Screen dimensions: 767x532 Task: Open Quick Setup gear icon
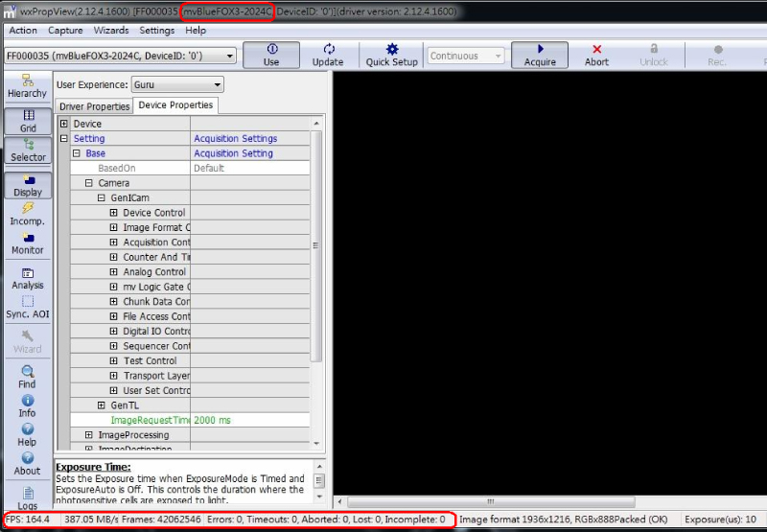[x=391, y=49]
